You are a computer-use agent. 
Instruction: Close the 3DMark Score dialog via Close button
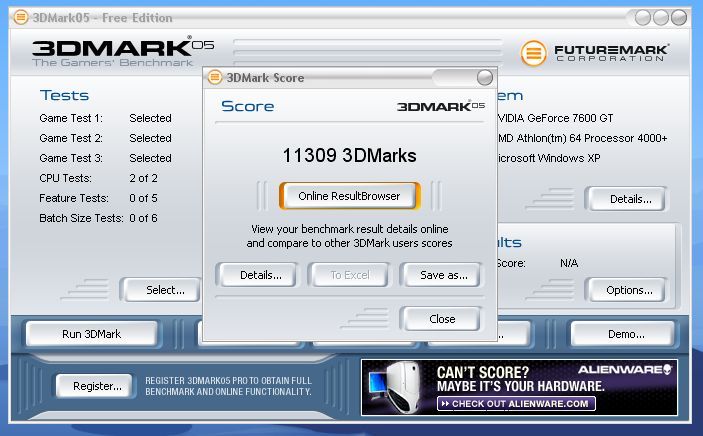[442, 319]
